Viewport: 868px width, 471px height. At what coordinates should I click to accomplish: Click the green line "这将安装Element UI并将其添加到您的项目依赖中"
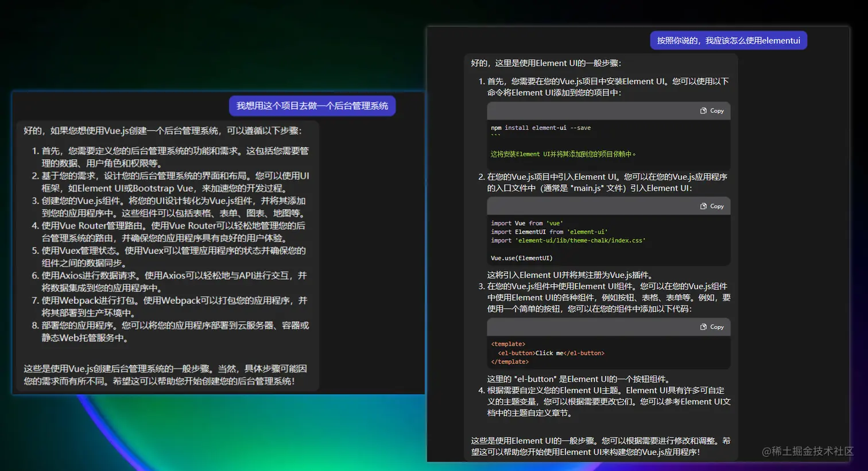(x=563, y=154)
